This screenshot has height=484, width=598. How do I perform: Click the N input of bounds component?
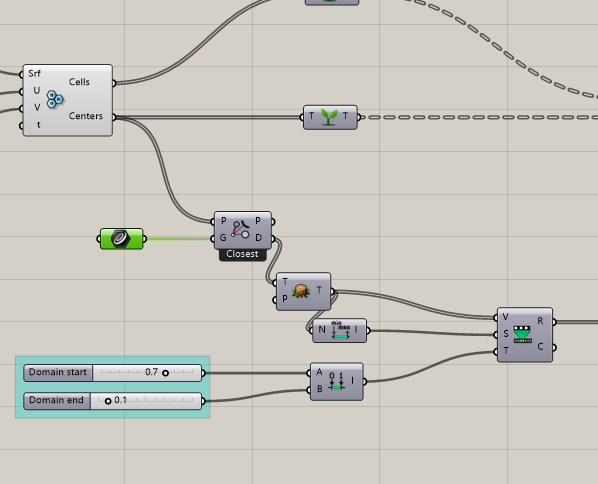[x=322, y=330]
